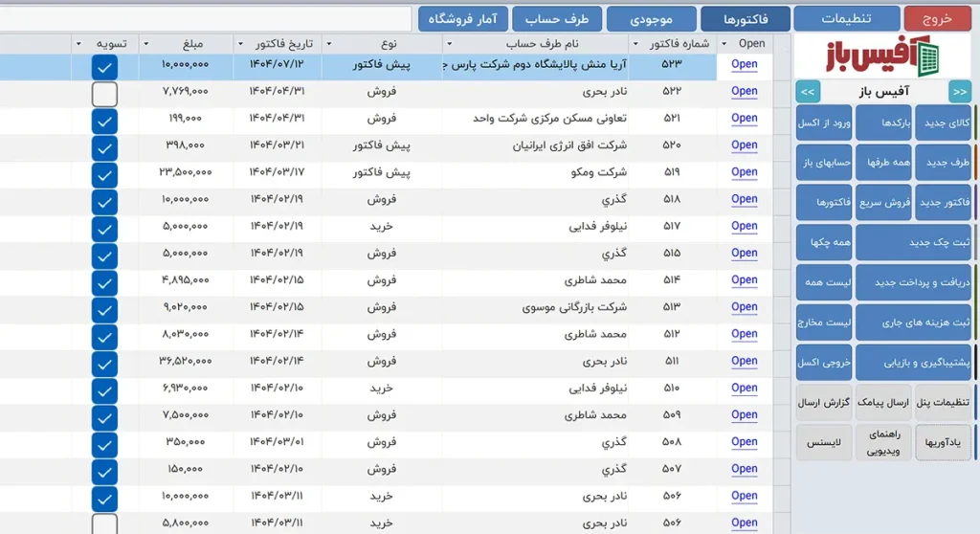Click the left-hand << arrow beside آفیس باز
This screenshot has width=980, height=534.
point(808,92)
